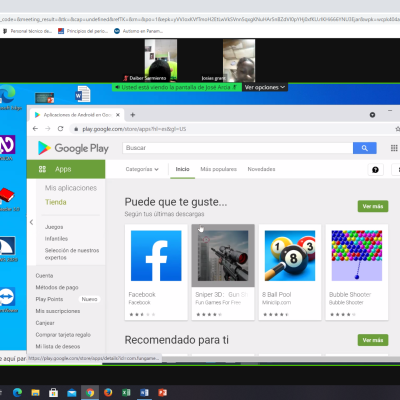Click Ver más for Puede que te guste

pyautogui.click(x=373, y=206)
